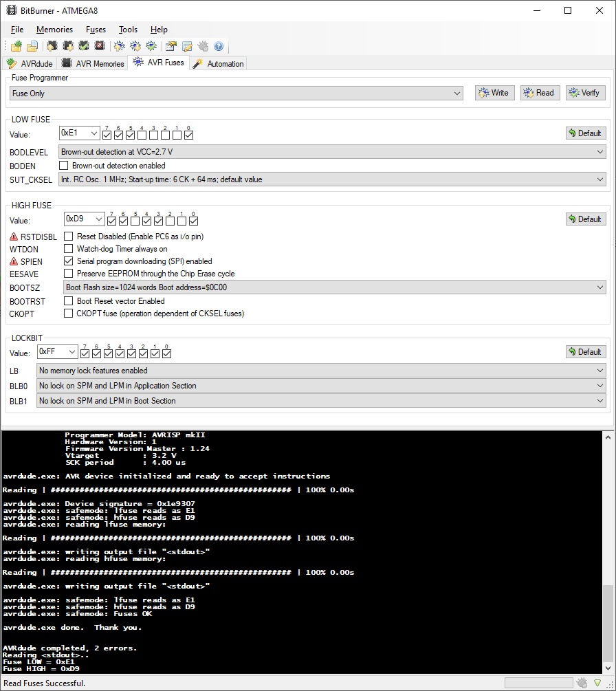The height and width of the screenshot is (691, 616).
Task: Uncheck SPIEN serial program downloading
Action: coord(68,261)
